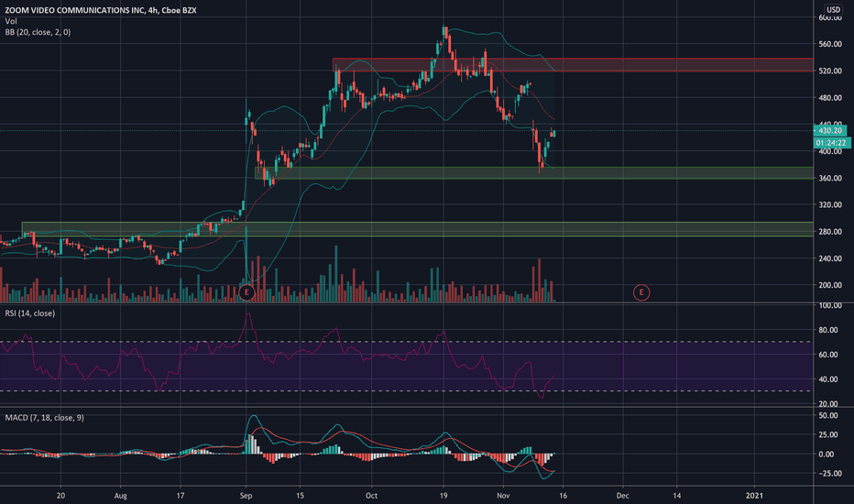Click the 2021 label on time axis
Image resolution: width=854 pixels, height=504 pixels.
point(754,495)
